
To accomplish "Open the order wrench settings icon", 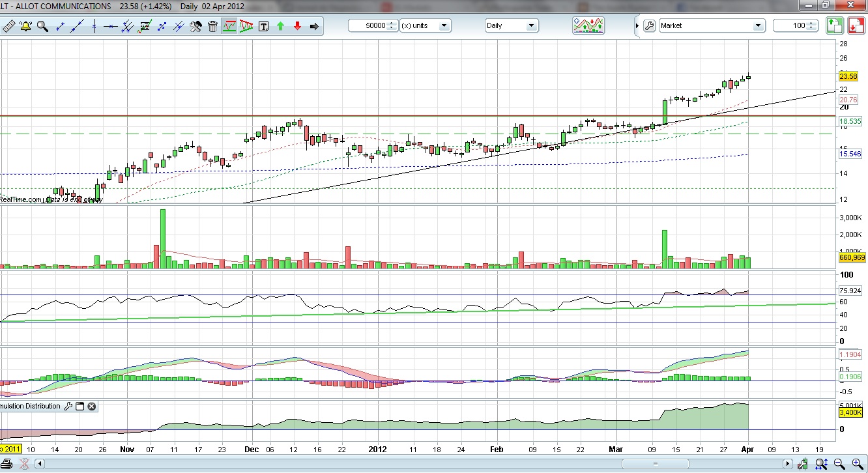I will [648, 25].
